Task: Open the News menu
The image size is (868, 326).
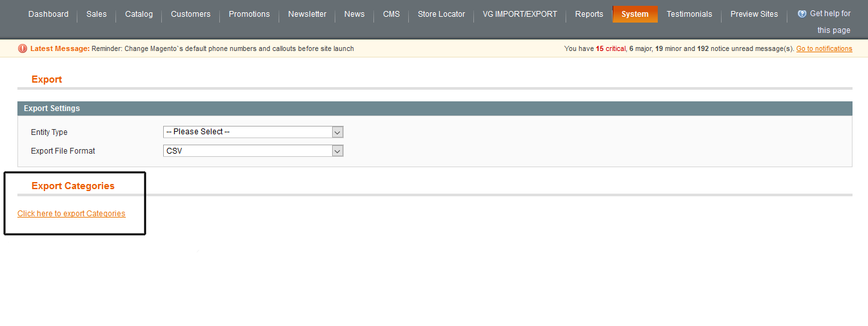Action: 354,14
